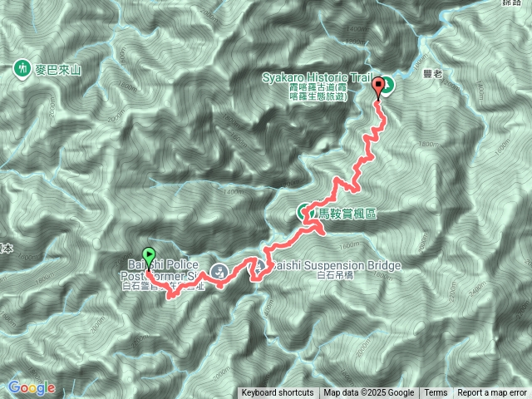Click the 霞喀羅古道 Chinese trail label
Image resolution: width=532 pixels, height=399 pixels.
click(x=318, y=92)
